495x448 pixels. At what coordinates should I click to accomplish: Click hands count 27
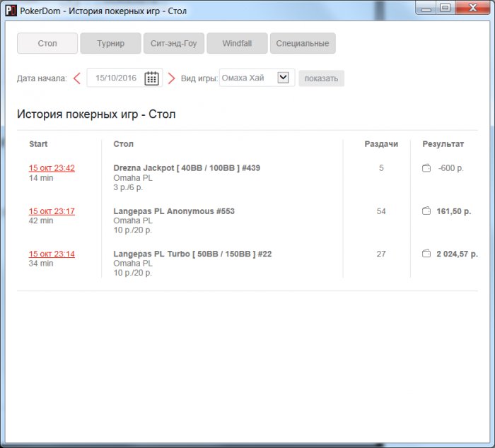[381, 254]
